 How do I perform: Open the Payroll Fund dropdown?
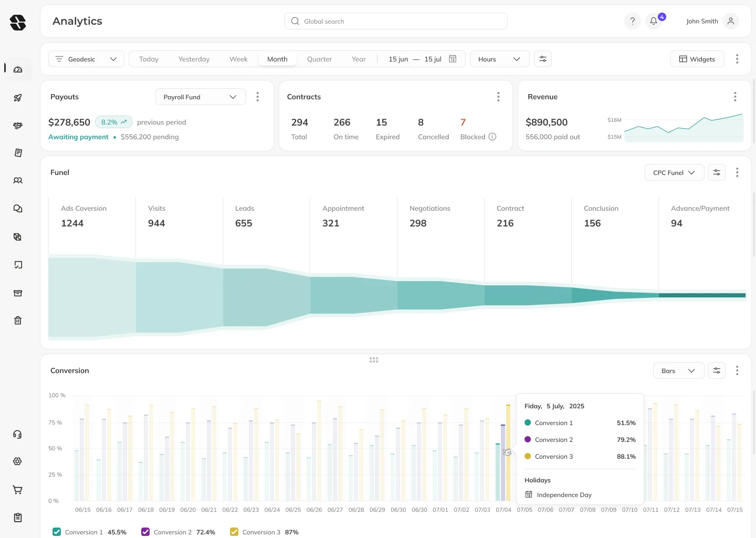tap(200, 97)
